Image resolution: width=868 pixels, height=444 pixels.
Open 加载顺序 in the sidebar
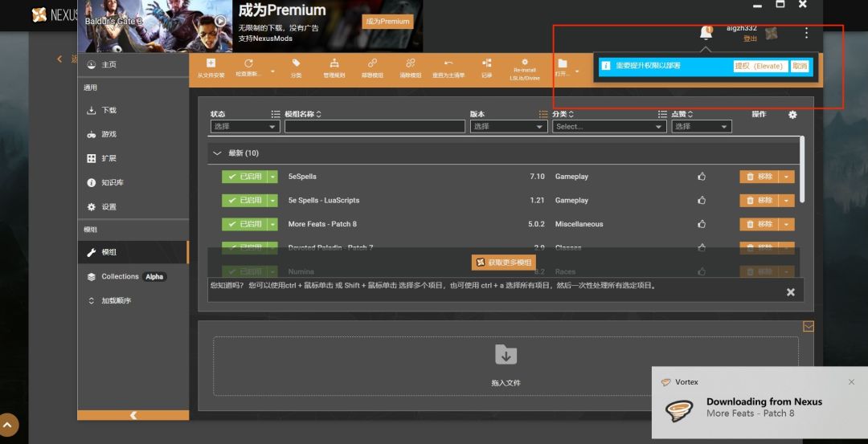[x=133, y=301]
